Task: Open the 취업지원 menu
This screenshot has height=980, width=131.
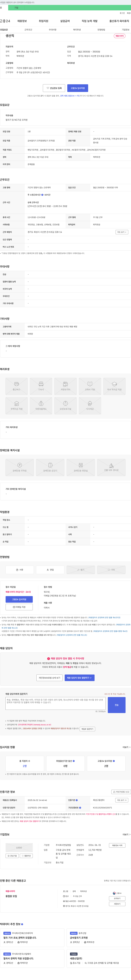Action: [x=44, y=21]
